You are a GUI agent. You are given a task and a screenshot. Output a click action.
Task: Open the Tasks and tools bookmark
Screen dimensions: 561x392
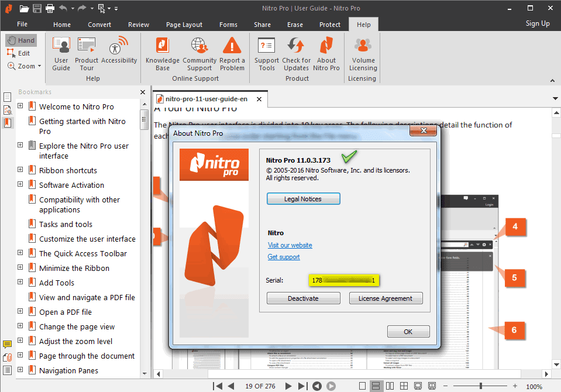(66, 225)
